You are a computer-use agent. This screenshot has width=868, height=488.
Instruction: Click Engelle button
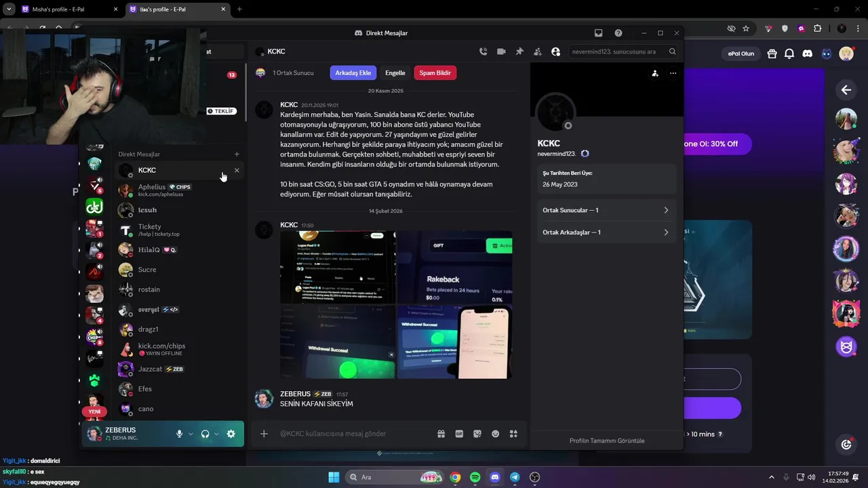(x=395, y=73)
